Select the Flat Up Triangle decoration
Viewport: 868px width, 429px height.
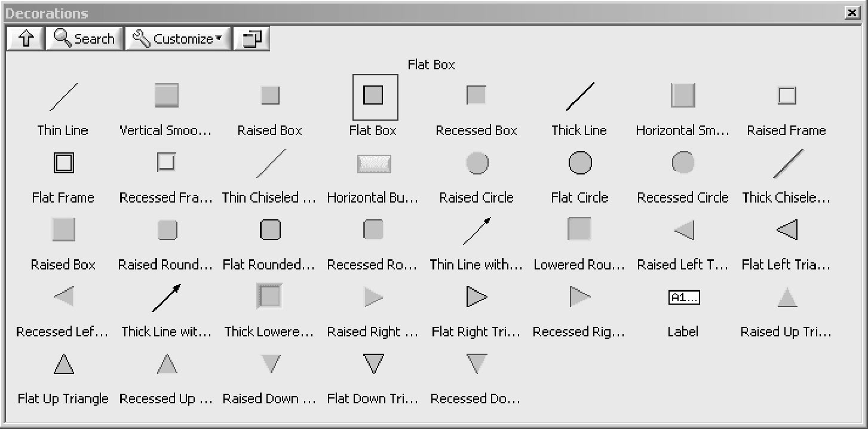tap(63, 364)
